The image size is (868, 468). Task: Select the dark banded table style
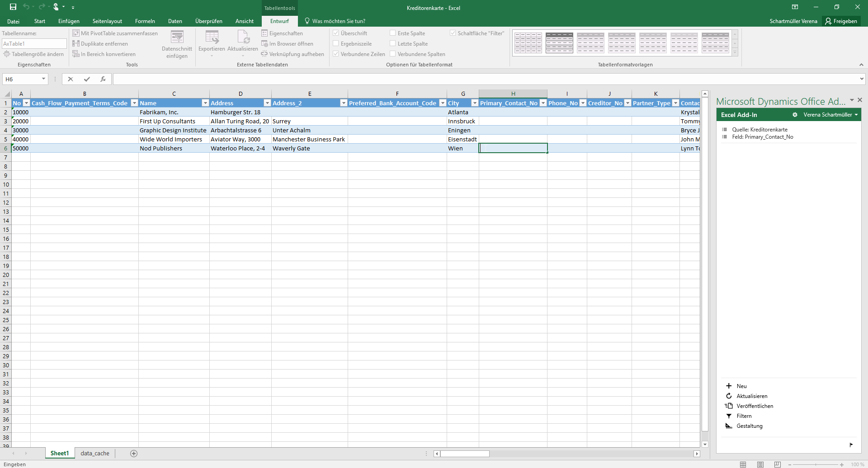[x=559, y=43]
